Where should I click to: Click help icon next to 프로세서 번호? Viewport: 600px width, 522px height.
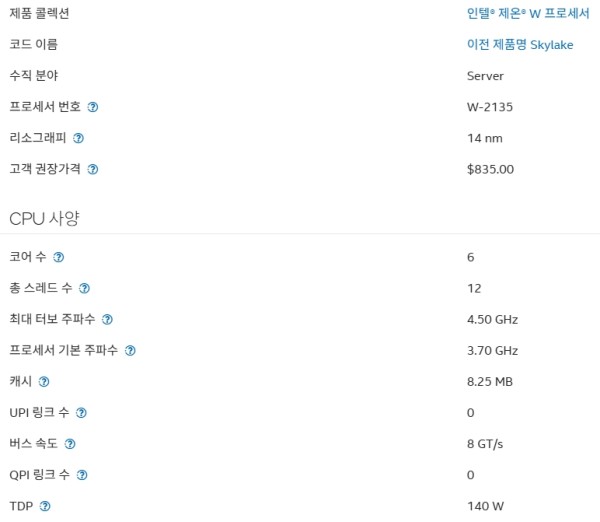point(93,107)
